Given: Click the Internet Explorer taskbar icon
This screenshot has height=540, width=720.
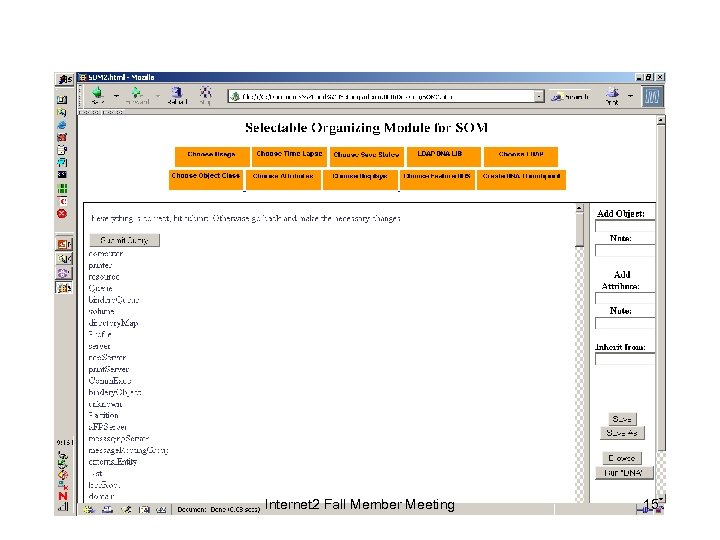Looking at the screenshot, I should 62,125.
